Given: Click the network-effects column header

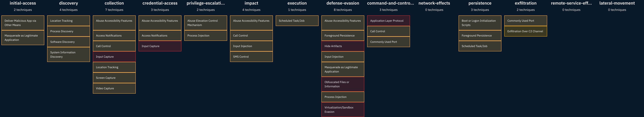Looking at the screenshot, I should point(434,3).
